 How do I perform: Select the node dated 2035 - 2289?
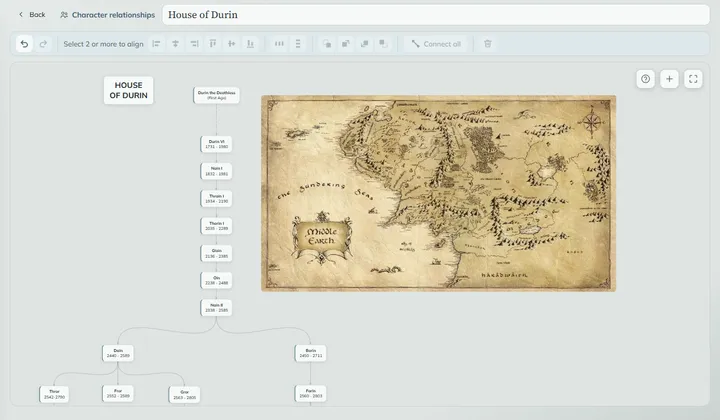(216, 226)
